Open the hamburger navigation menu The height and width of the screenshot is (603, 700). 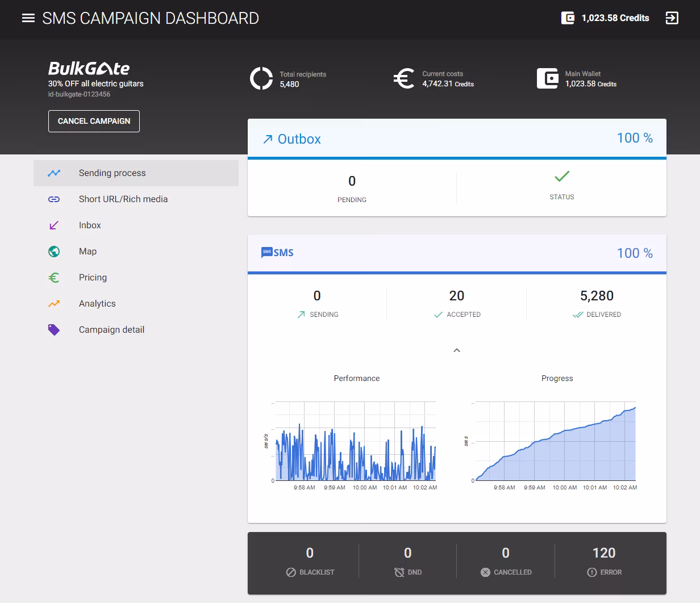point(28,18)
